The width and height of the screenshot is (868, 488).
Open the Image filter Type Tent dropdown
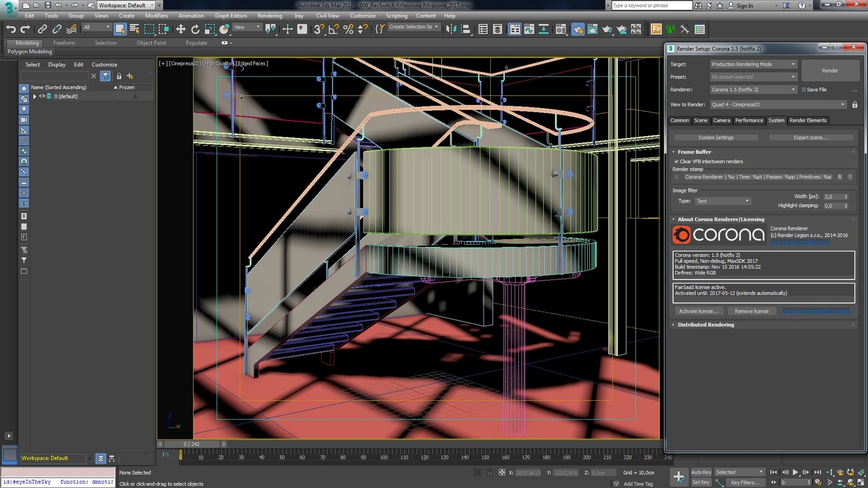pos(723,201)
